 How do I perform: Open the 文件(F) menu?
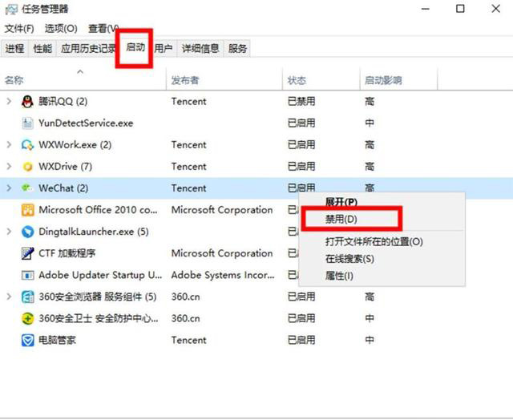click(x=19, y=29)
